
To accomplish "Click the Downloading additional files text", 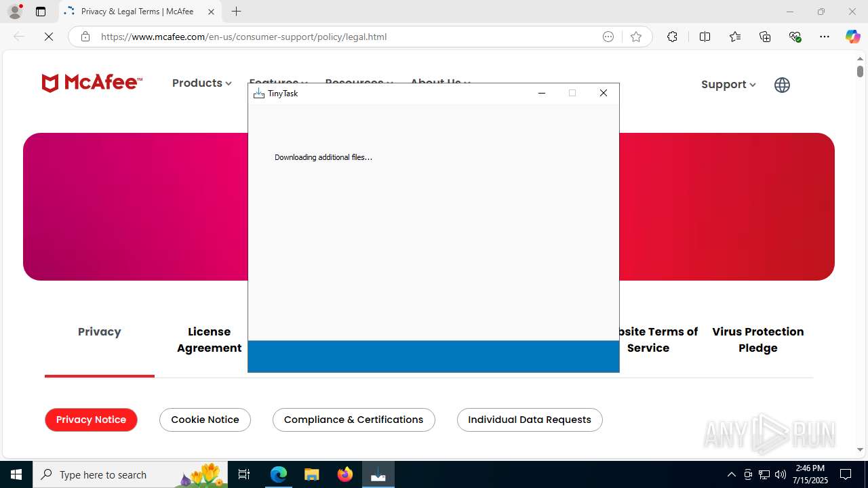I will [323, 157].
